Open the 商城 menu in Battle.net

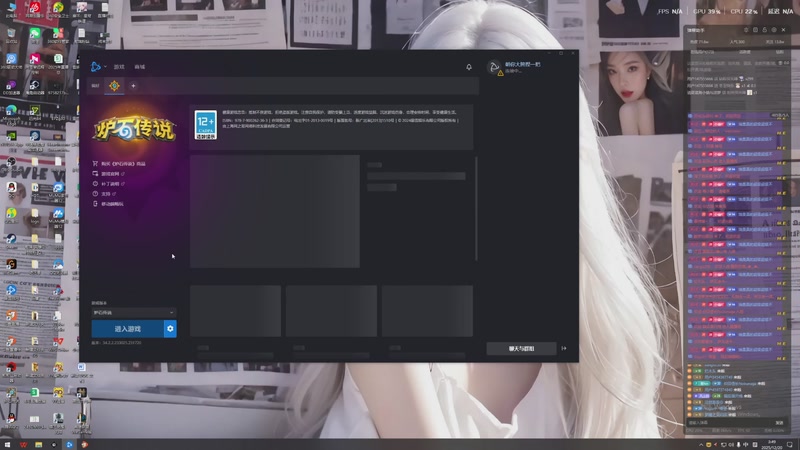[140, 67]
